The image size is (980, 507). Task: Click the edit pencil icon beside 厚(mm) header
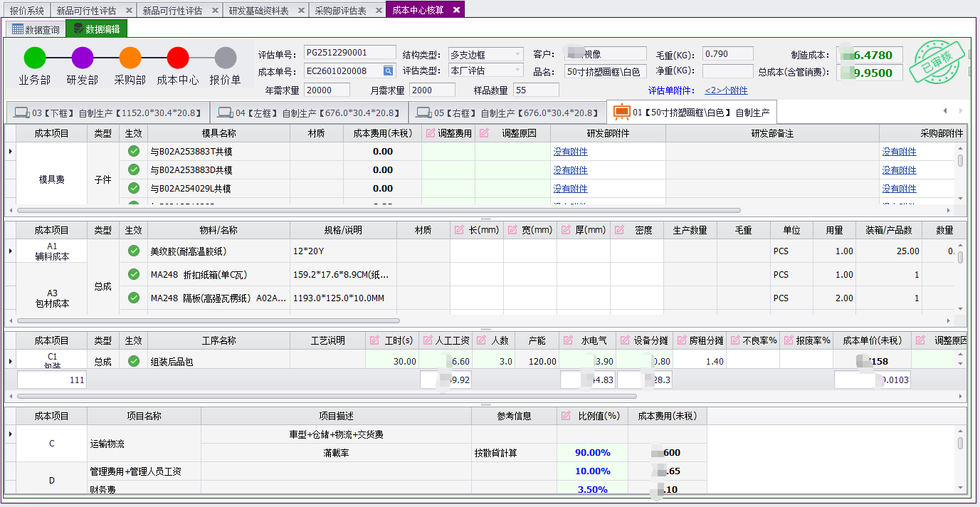[566, 230]
